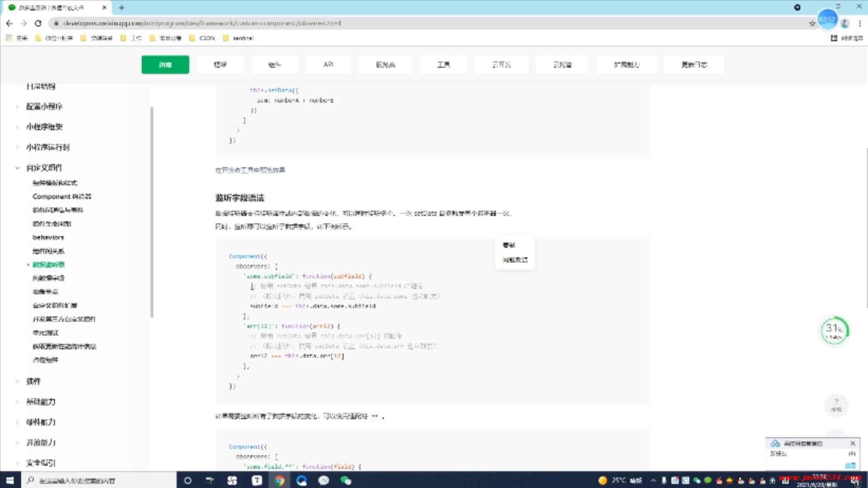Viewport: 868px width, 488px height.
Task: Click the user profile avatar in Chrome
Action: tap(845, 23)
